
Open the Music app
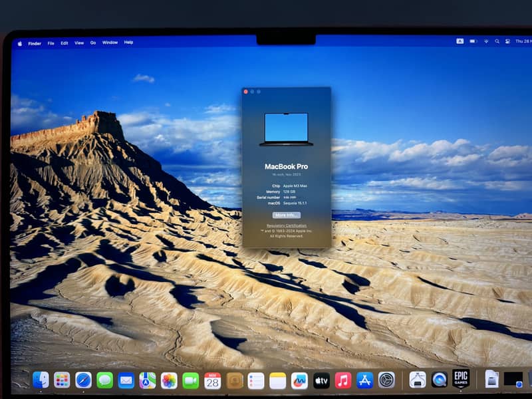pos(342,380)
